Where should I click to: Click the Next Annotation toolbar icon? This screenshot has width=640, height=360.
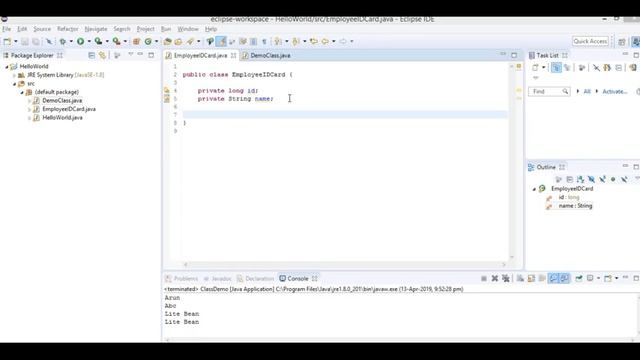click(278, 41)
